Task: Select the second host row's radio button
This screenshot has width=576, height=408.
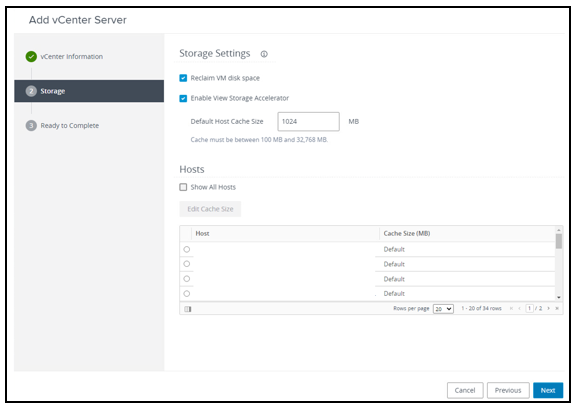Action: 187,264
